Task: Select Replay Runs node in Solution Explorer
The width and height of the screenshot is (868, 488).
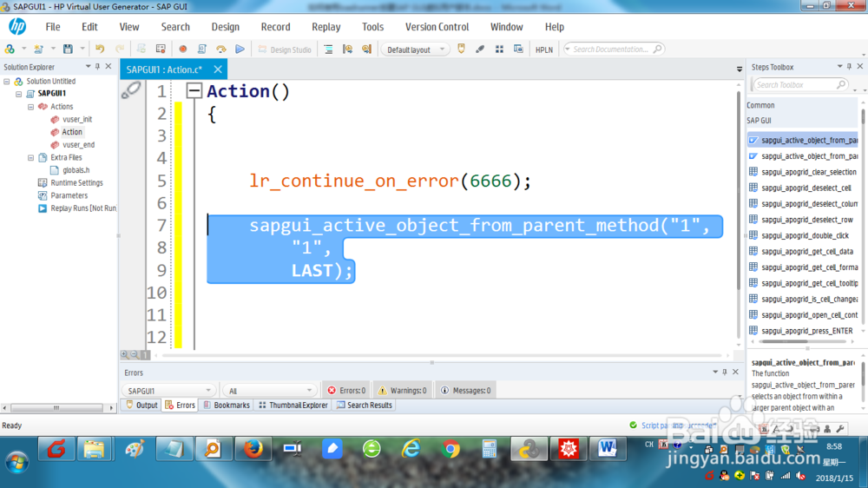Action: click(83, 208)
